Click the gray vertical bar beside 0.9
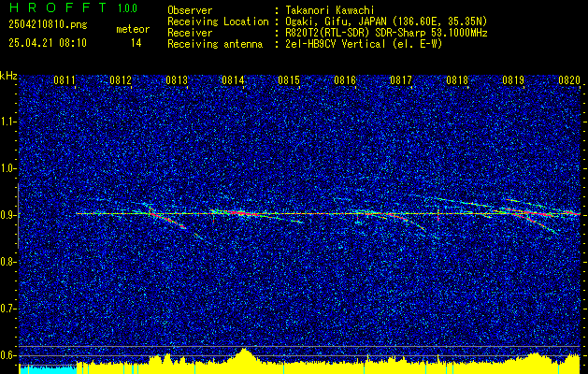The height and width of the screenshot is (374, 588). [18, 216]
